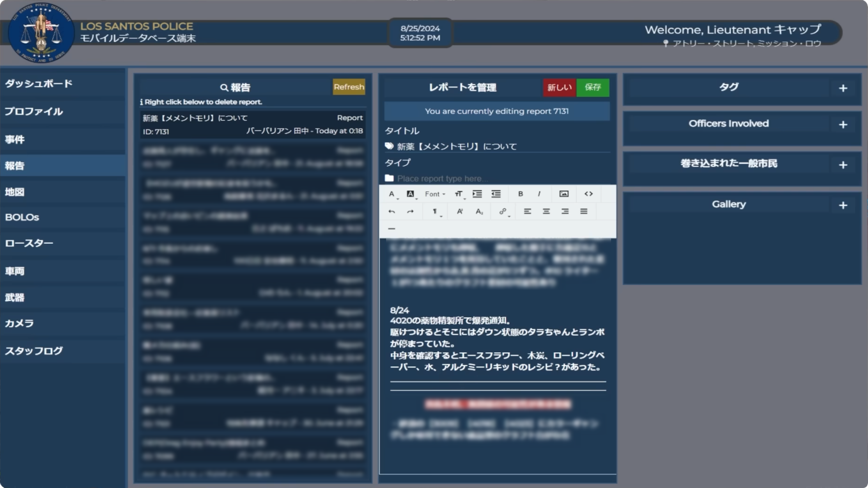
Task: Increase paragraph indent
Action: pos(477,194)
